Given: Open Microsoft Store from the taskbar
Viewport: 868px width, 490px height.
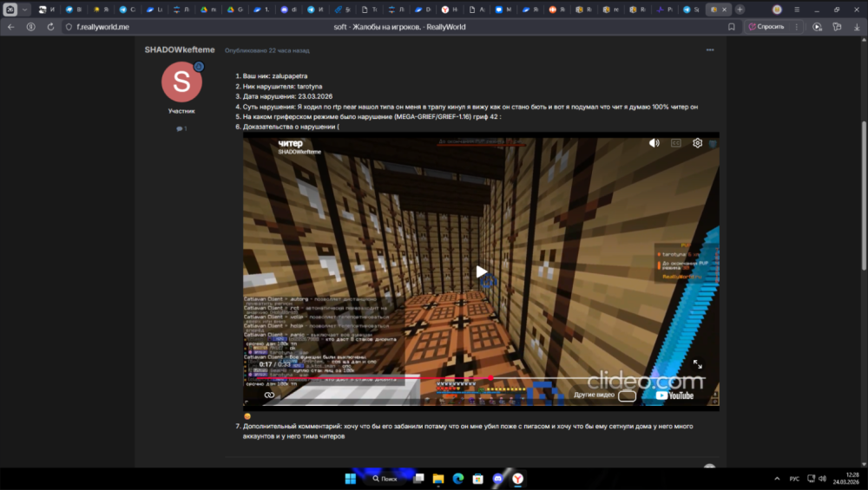Looking at the screenshot, I should pyautogui.click(x=477, y=479).
